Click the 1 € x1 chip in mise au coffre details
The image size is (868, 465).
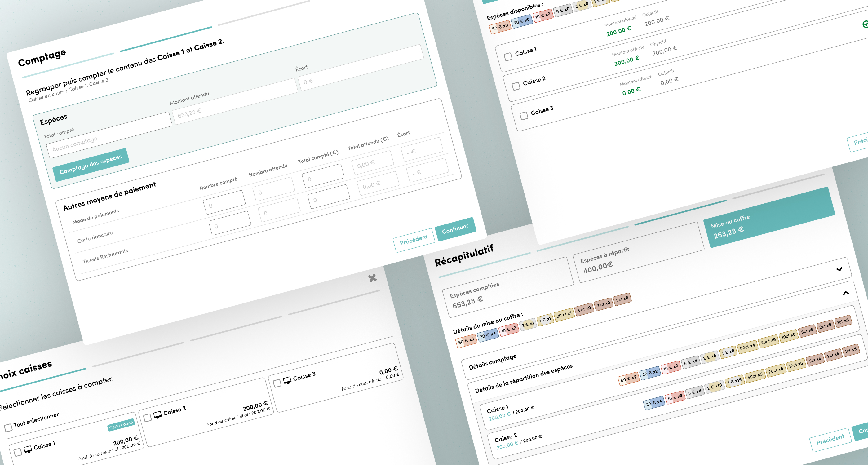[545, 319]
